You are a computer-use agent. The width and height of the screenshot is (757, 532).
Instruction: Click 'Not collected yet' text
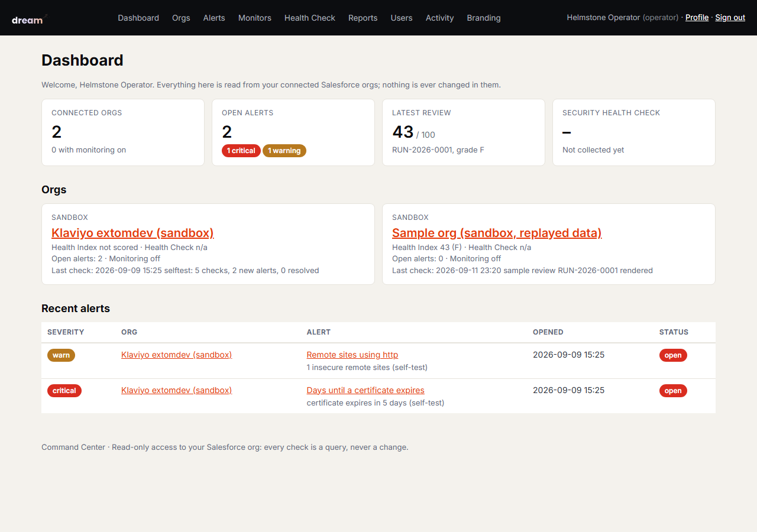point(593,150)
